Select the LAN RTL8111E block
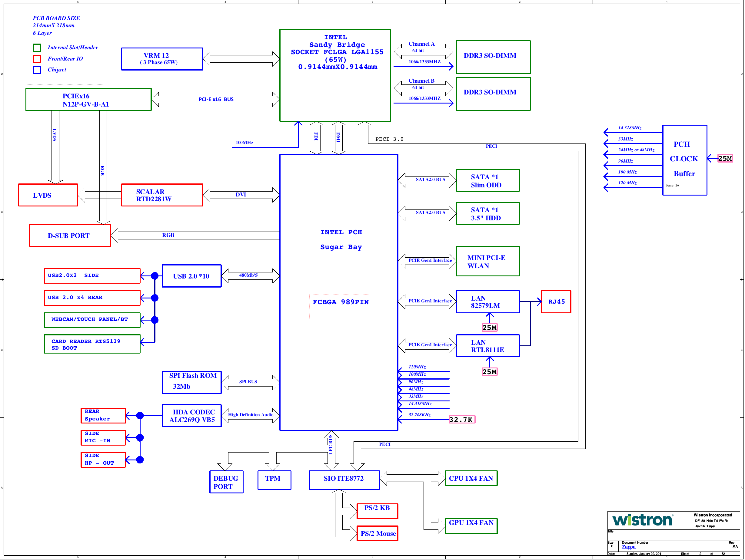The image size is (745, 560). pyautogui.click(x=488, y=346)
